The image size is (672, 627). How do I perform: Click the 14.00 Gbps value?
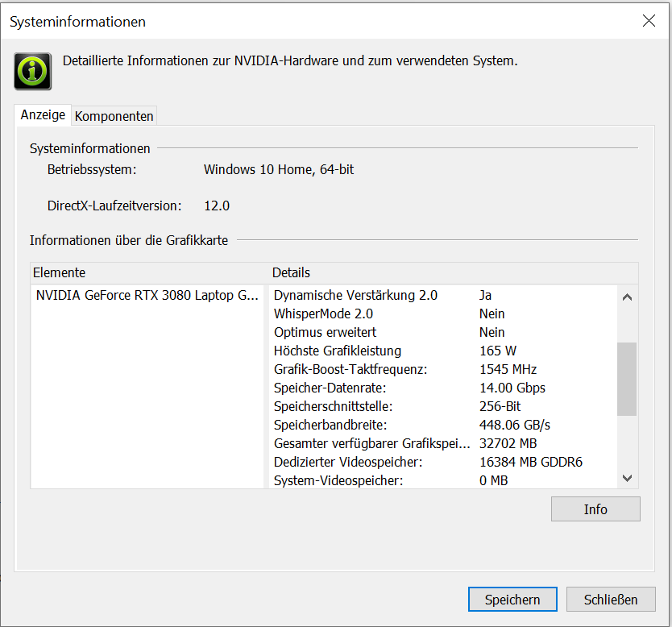coord(512,388)
